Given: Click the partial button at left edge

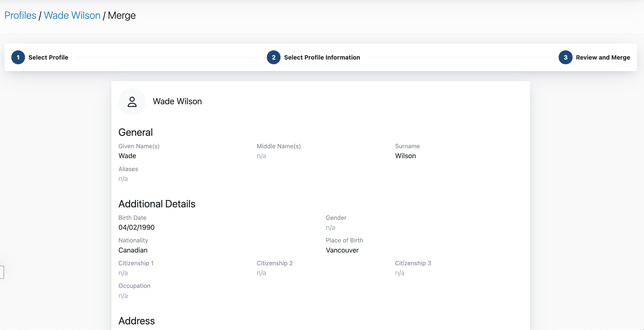Looking at the screenshot, I should (x=2, y=272).
